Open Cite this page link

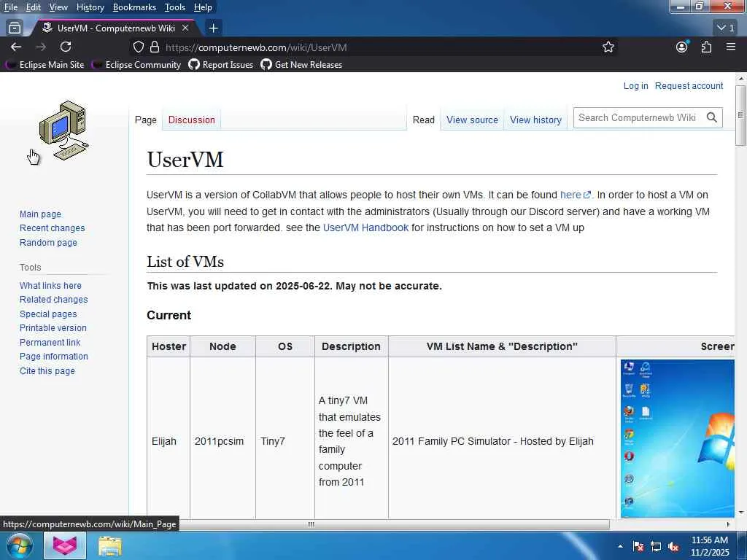click(47, 370)
